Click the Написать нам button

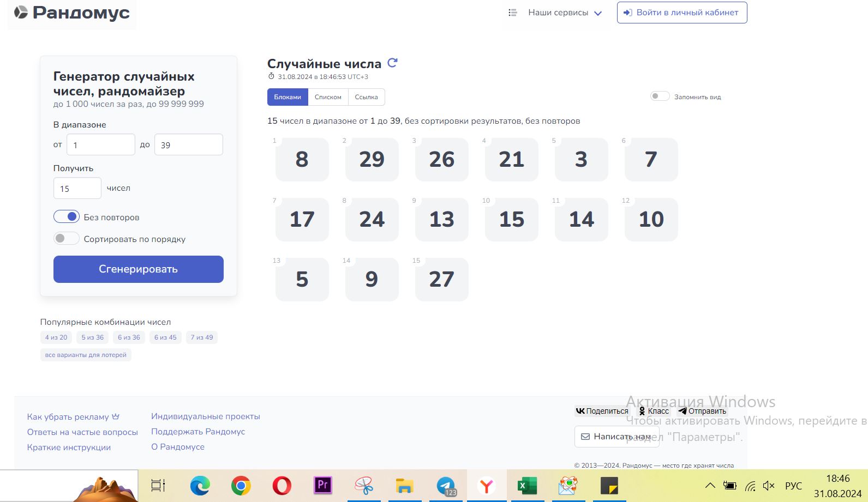617,437
